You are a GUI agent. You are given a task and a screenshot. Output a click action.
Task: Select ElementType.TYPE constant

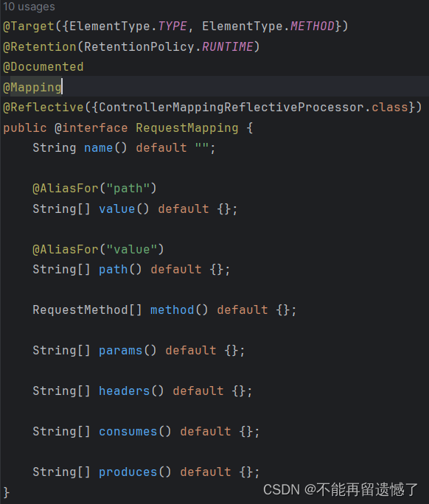click(x=128, y=27)
